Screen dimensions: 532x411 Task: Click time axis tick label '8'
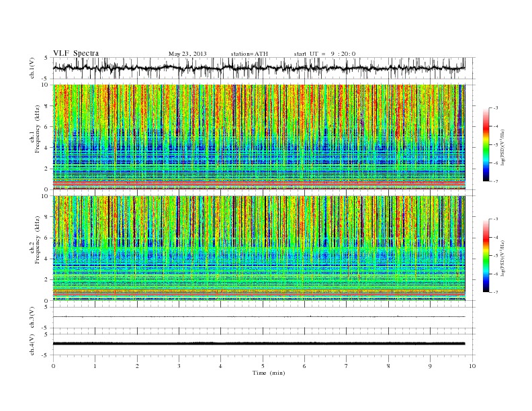pos(388,366)
